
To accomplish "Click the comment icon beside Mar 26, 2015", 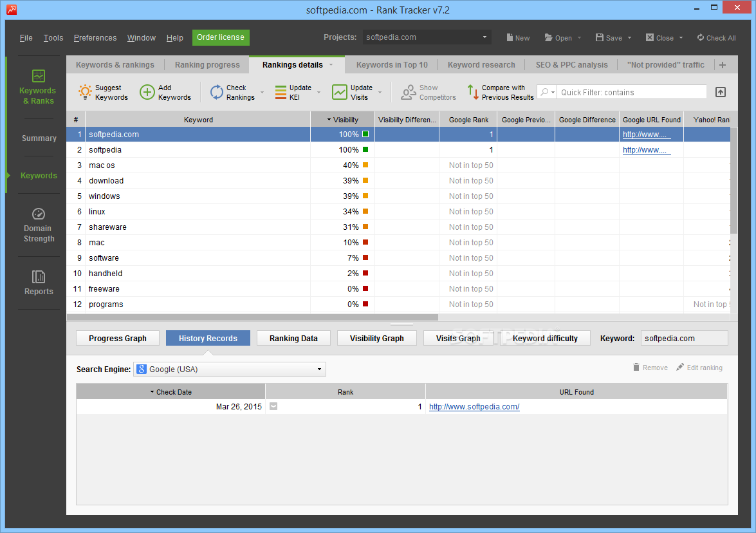I will tap(273, 407).
